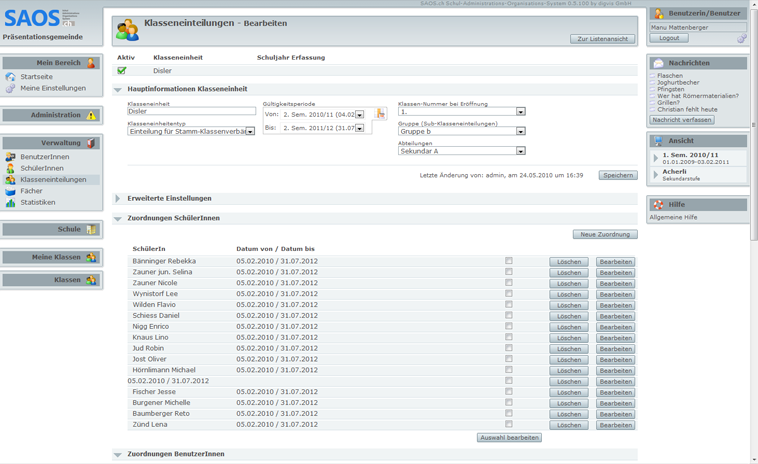Collapse Zuordnungen BenutzerInnen section
The height and width of the screenshot is (464, 758).
(117, 454)
